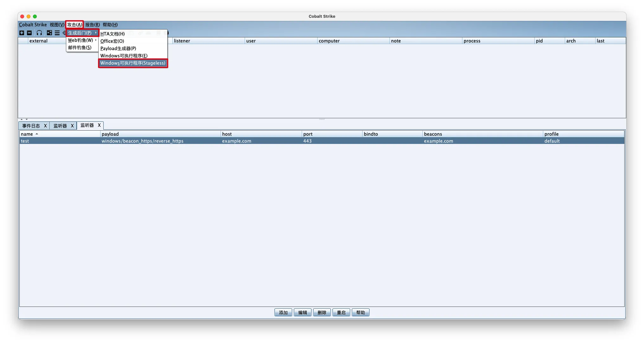Screen dimensions: 644x343
Task: Expand the 生成后门(P) submenu
Action: pyautogui.click(x=82, y=33)
